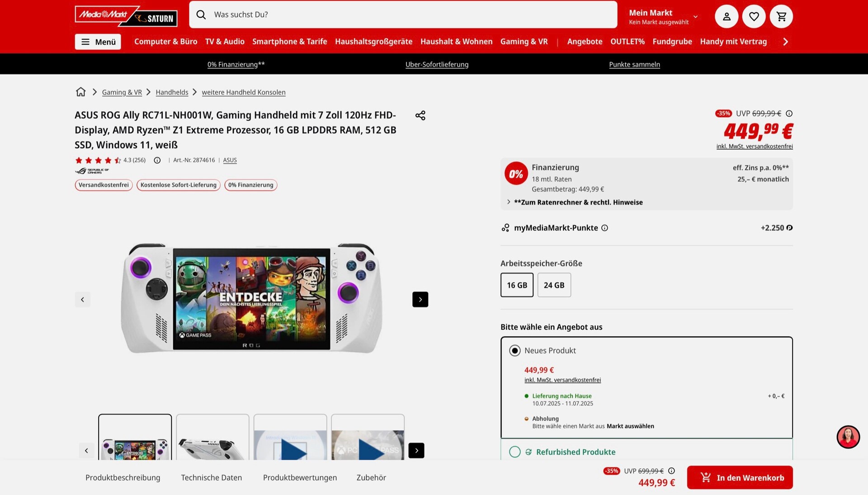Open the user account icon
Screen dimensions: 868x495
(726, 17)
